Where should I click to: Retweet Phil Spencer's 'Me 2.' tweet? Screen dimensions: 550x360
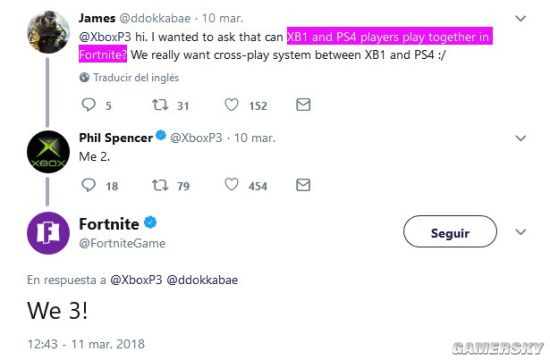[x=160, y=185]
